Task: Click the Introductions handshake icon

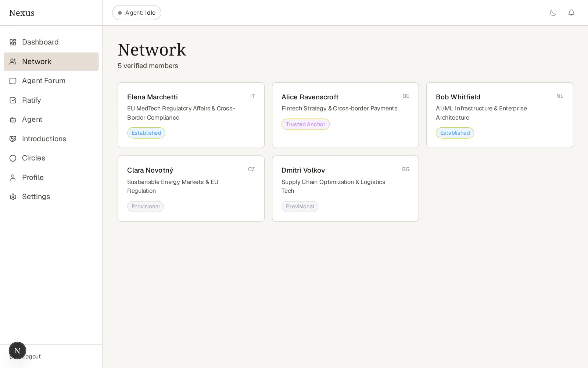Action: coord(13,139)
